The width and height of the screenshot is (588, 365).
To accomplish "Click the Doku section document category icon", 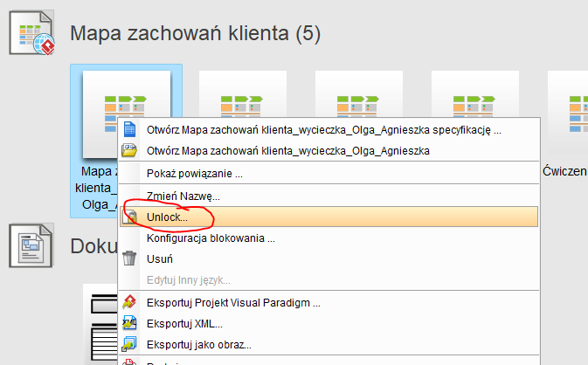I will 31,245.
